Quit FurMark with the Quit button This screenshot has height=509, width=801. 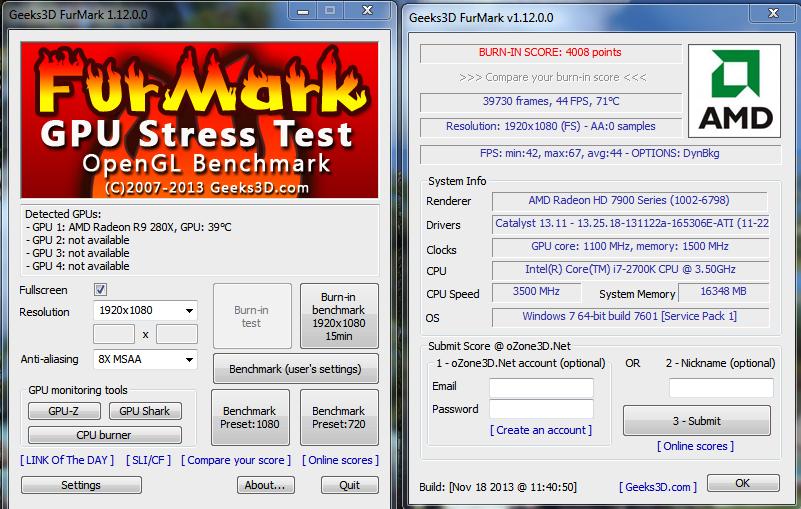(350, 485)
